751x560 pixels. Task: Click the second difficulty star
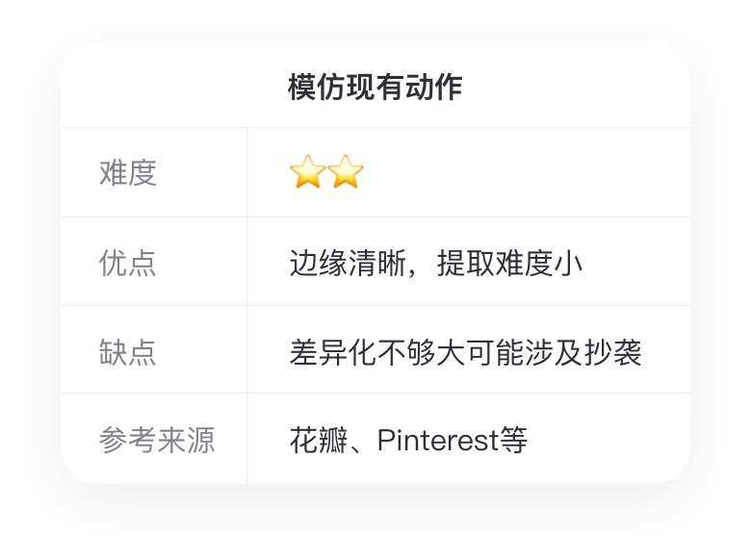tap(346, 173)
